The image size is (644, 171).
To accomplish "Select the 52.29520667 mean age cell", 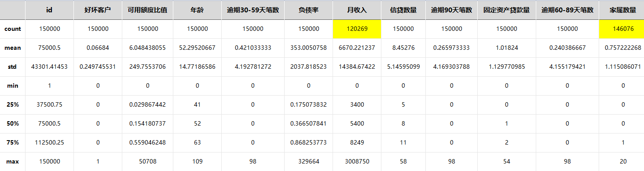I will [198, 48].
